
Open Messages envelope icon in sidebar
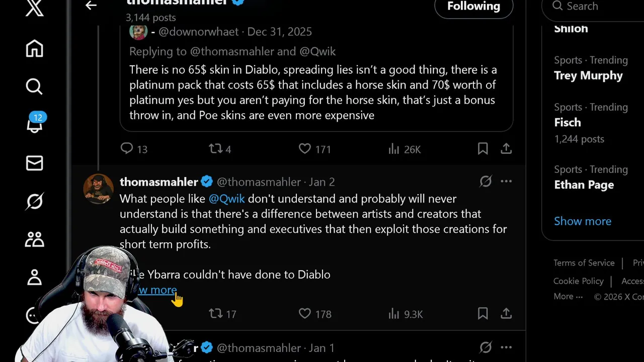coord(34,163)
